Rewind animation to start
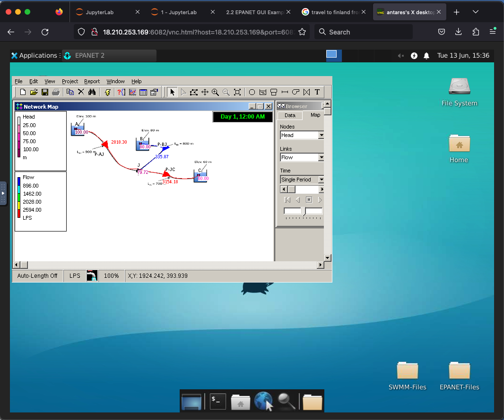Viewport: 504px width, 420px height. [287, 200]
